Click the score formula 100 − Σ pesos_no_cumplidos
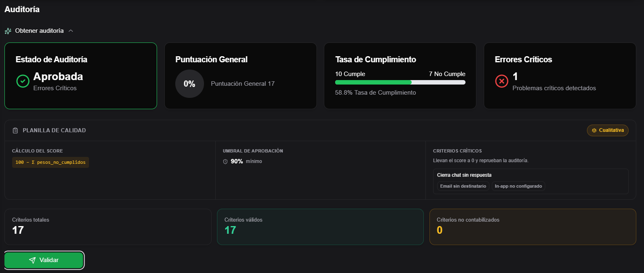Viewport: 644px width, 273px height. click(51, 162)
